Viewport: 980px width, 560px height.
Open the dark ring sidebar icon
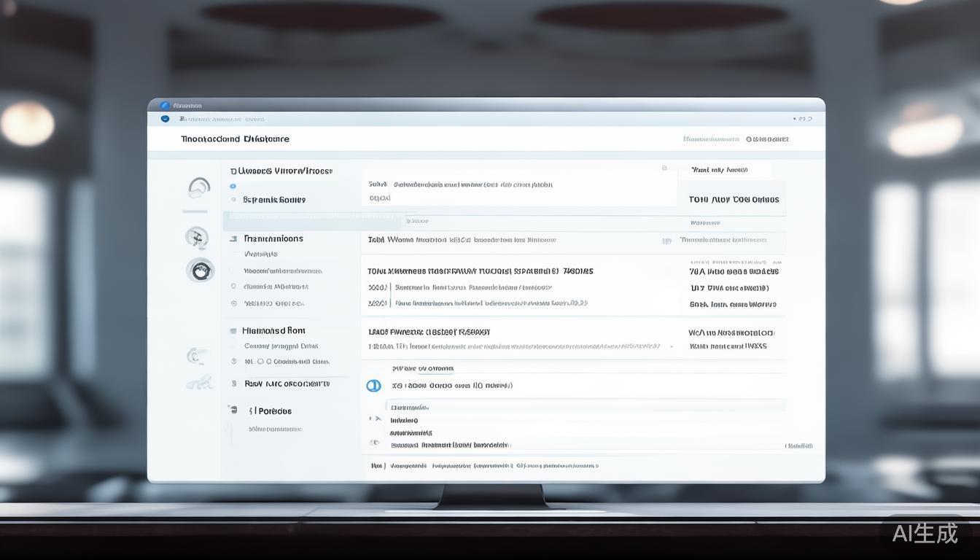click(201, 271)
